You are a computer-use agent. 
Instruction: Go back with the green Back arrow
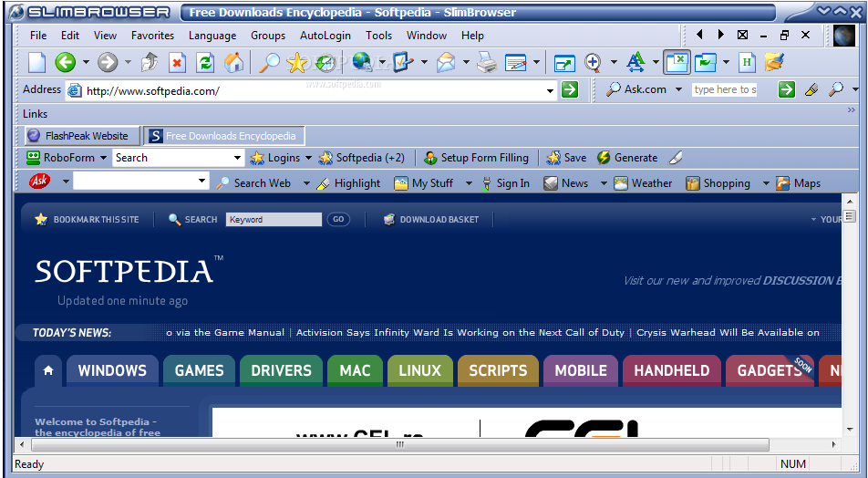[66, 63]
